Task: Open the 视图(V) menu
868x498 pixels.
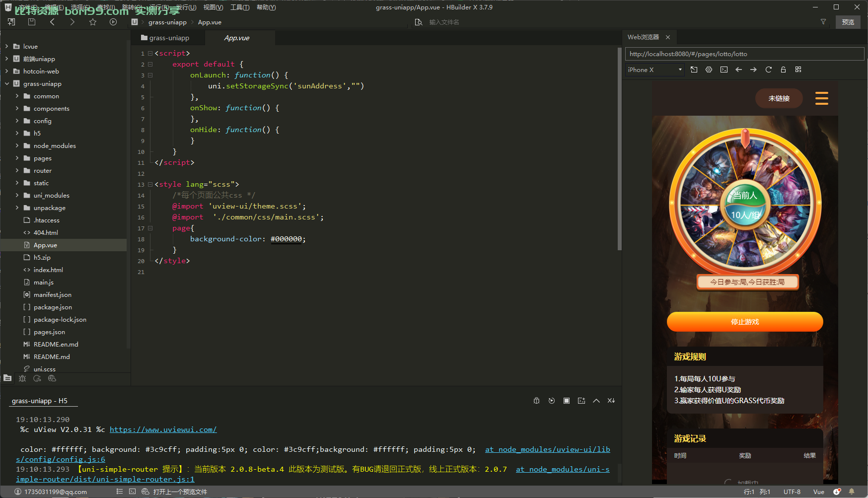Action: (x=213, y=7)
